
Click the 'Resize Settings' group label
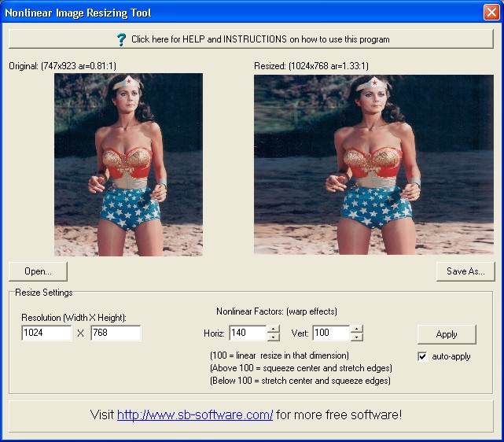(x=44, y=293)
